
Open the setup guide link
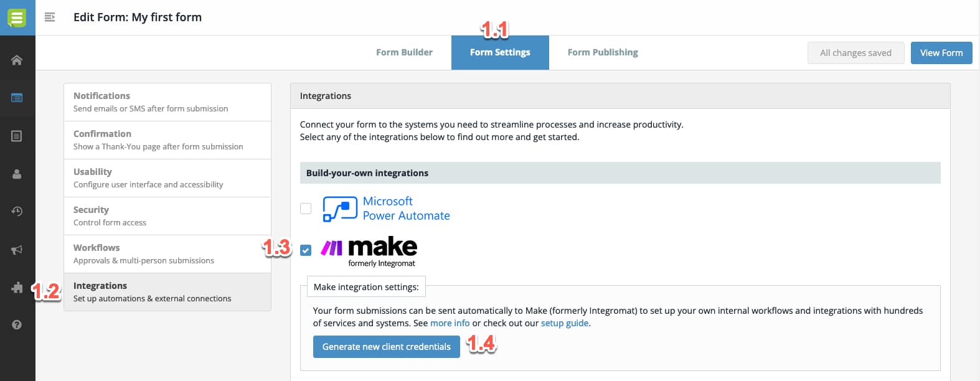tap(565, 323)
